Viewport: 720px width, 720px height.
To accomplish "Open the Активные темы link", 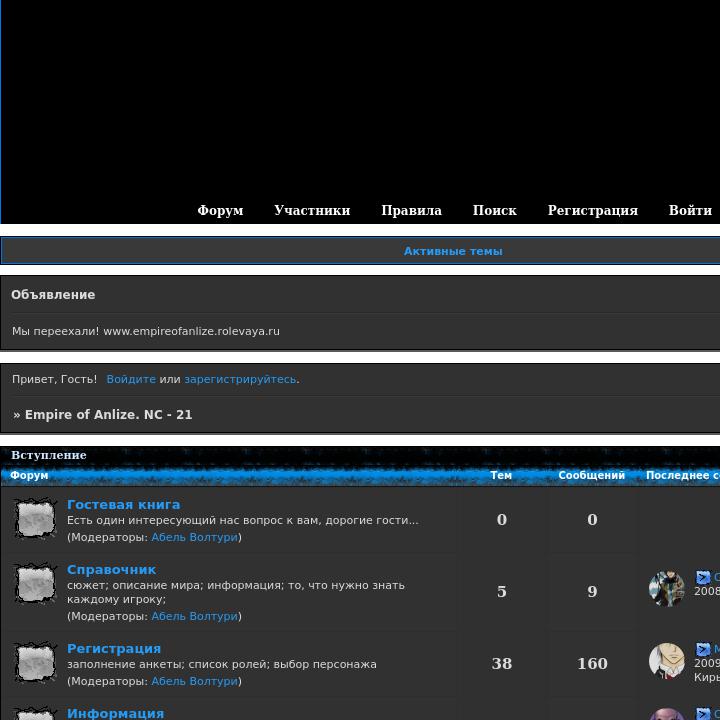I will coord(453,251).
